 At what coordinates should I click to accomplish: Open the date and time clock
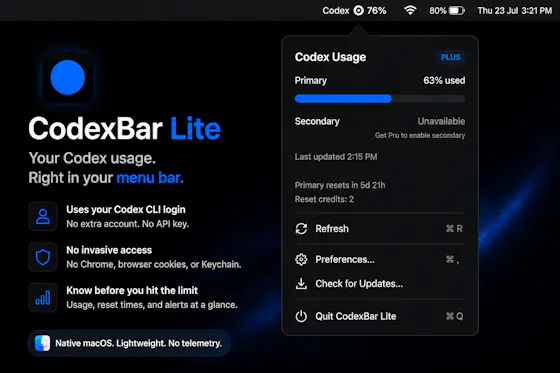coord(515,11)
